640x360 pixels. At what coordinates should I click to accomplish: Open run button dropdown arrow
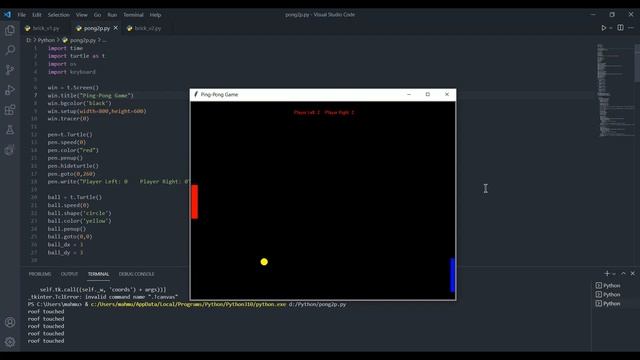[x=611, y=28]
